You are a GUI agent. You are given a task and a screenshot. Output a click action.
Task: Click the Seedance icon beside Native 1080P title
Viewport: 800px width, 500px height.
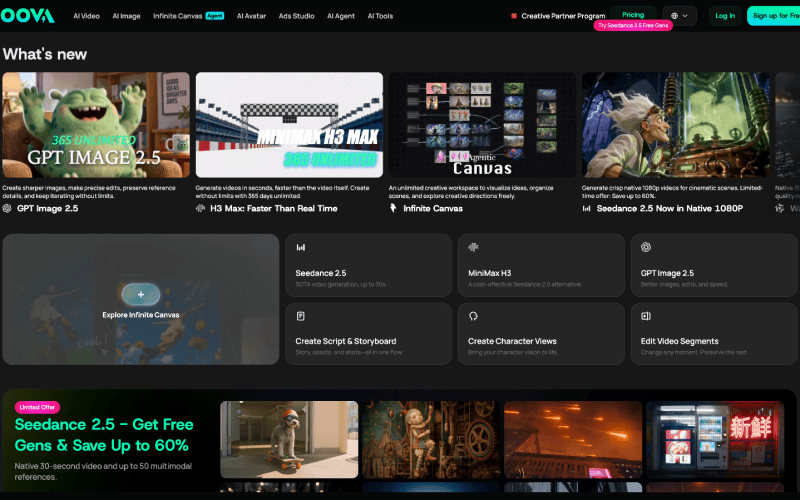click(587, 208)
